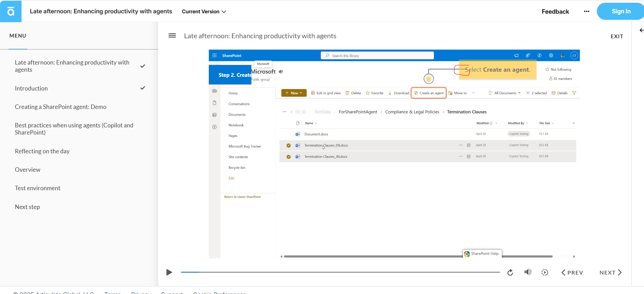Click the play button
Viewport: 644px width, 294px height.
point(169,272)
